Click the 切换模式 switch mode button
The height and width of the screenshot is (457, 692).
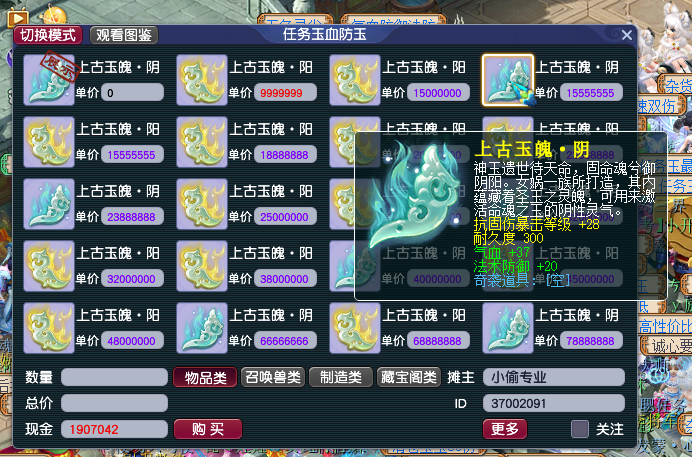point(48,35)
